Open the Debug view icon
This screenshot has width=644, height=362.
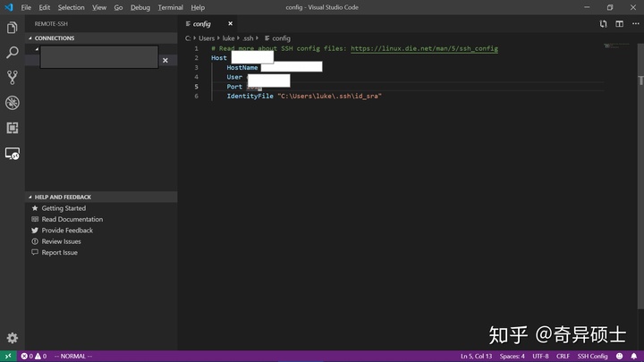[13, 103]
